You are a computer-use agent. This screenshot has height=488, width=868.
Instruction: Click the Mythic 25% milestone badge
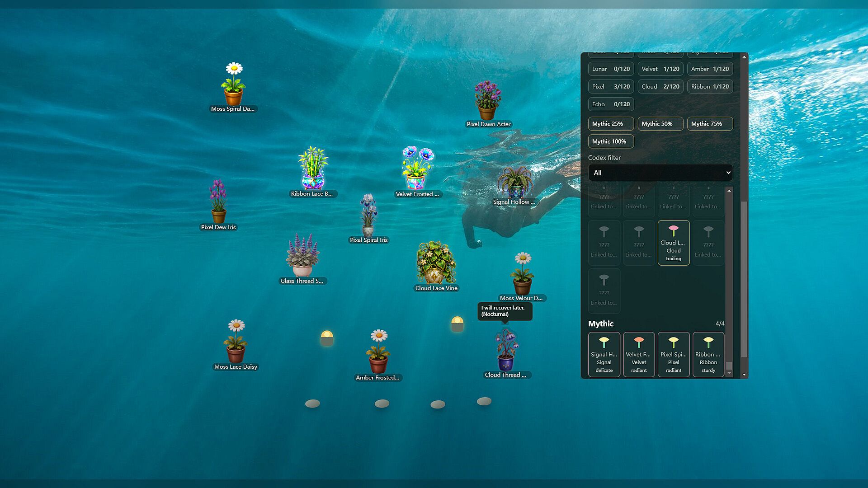(x=611, y=124)
